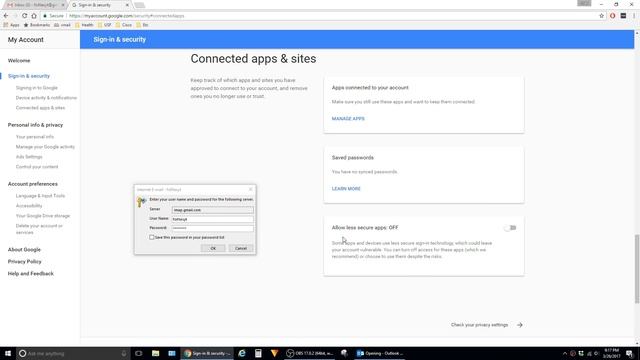Open Account preferences section
640x360 pixels.
33,184
